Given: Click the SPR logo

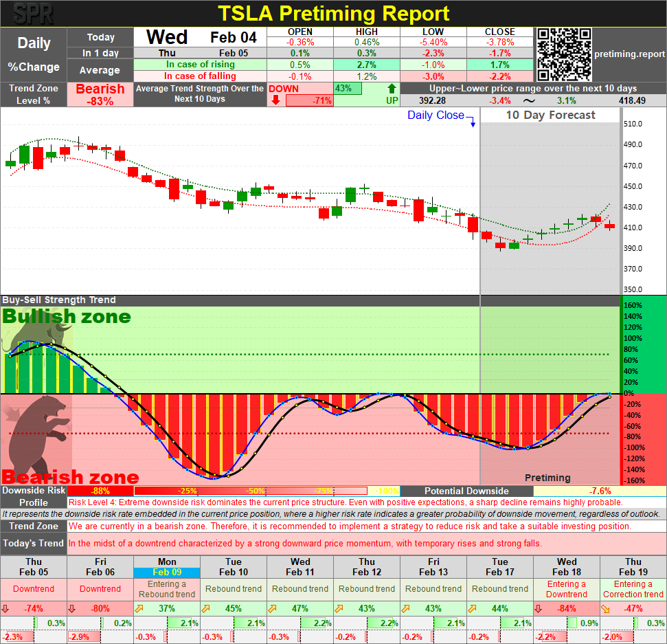Looking at the screenshot, I should click(x=33, y=14).
